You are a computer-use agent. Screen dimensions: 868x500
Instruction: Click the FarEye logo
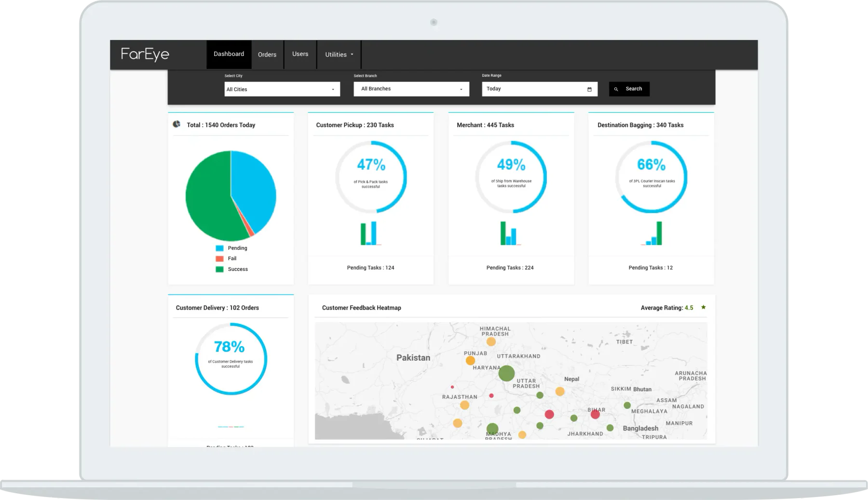(x=145, y=54)
